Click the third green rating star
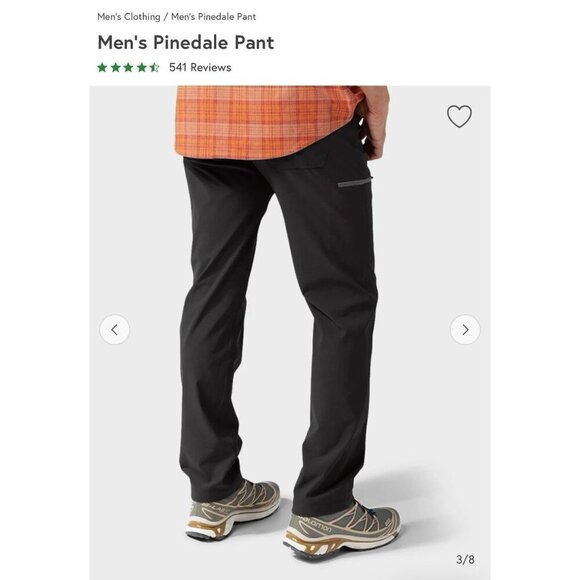This screenshot has width=580, height=580. [128, 67]
